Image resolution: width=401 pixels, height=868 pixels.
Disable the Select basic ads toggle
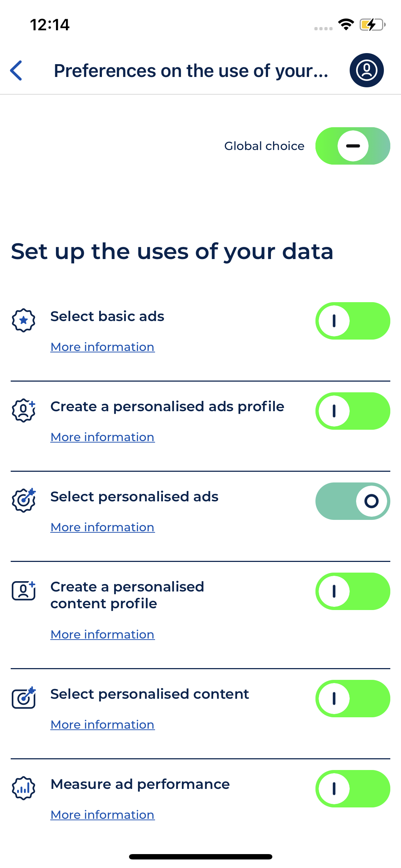point(353,321)
